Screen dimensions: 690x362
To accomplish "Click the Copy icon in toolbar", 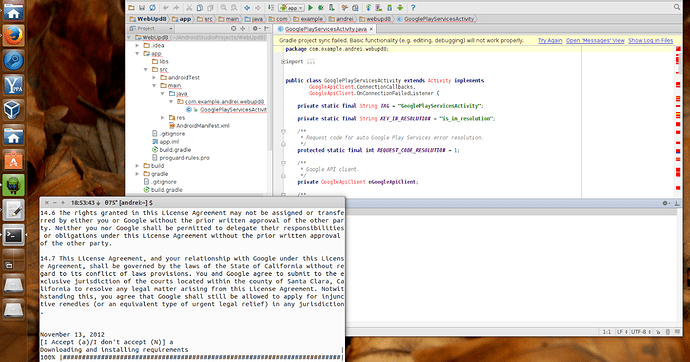I will (x=200, y=8).
